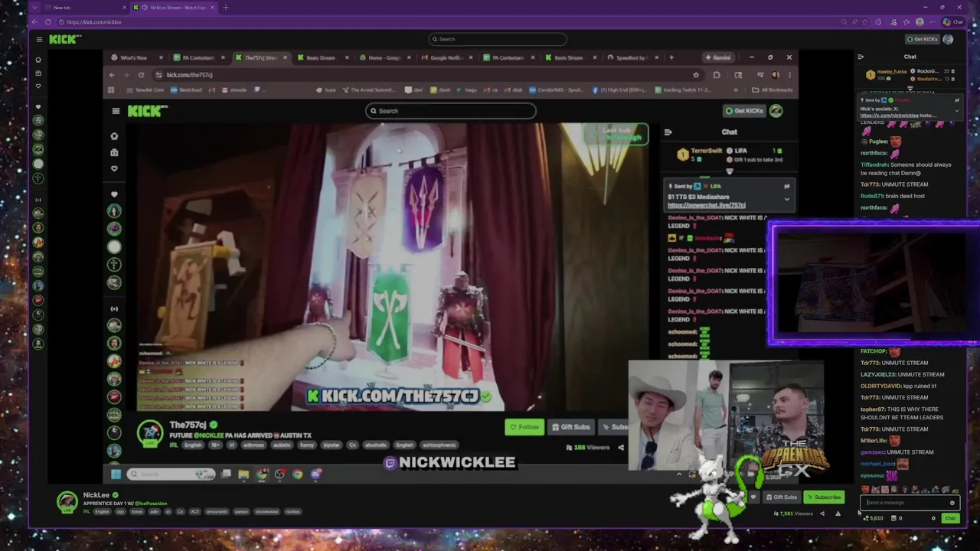Send message with green Chat button

click(950, 519)
